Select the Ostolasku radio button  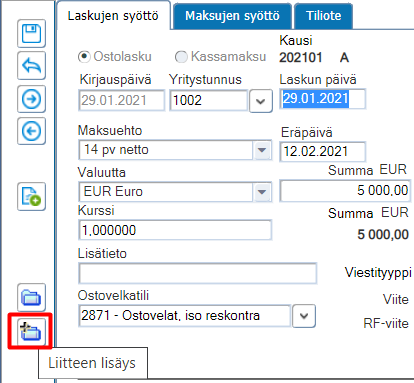click(x=84, y=57)
